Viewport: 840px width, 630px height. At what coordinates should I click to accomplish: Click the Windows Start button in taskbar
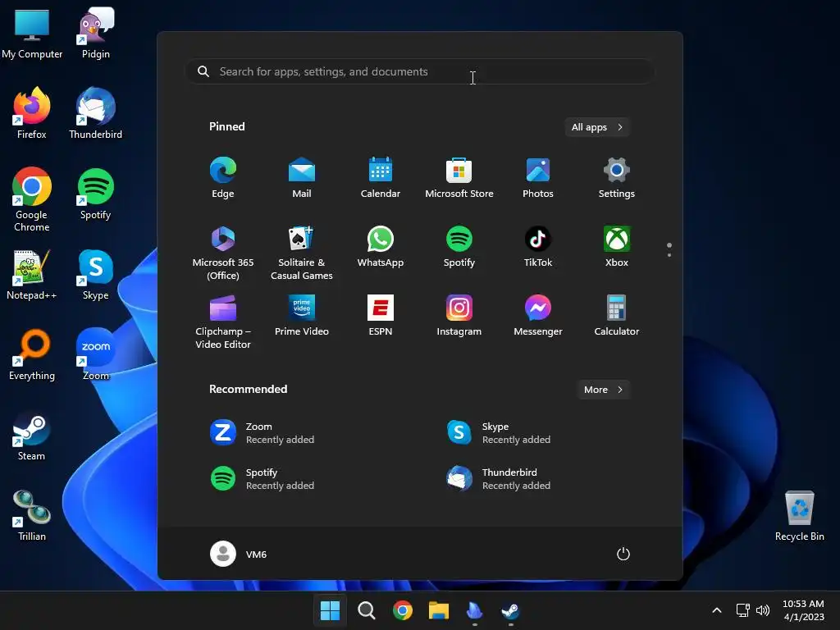330,610
